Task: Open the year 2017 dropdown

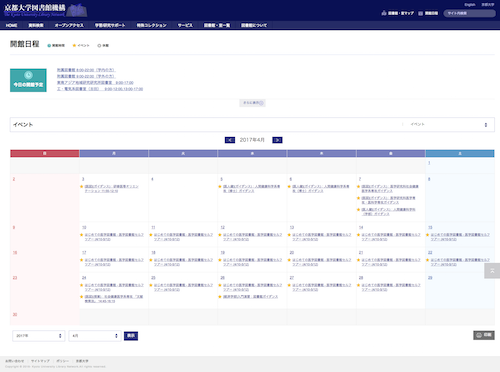Action: (38, 336)
